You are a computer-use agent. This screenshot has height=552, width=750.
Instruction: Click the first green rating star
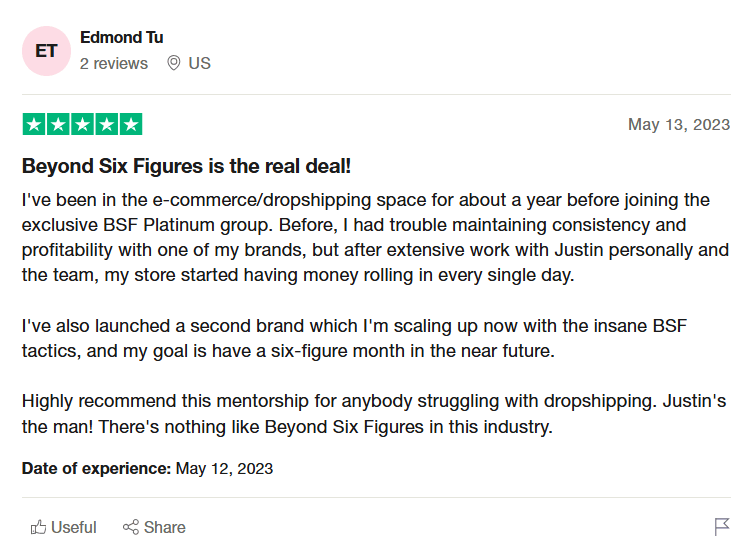click(34, 124)
